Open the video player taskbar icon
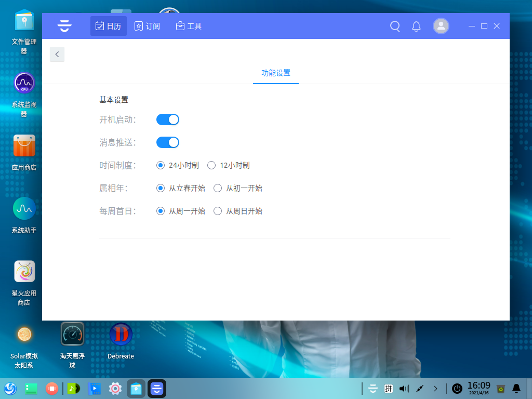The image size is (532, 399). coord(95,389)
